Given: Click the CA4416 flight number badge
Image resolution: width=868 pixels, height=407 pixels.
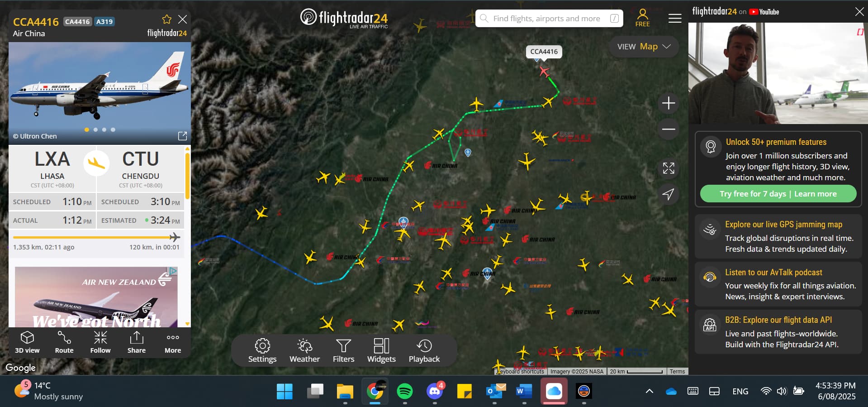Looking at the screenshot, I should pos(78,22).
